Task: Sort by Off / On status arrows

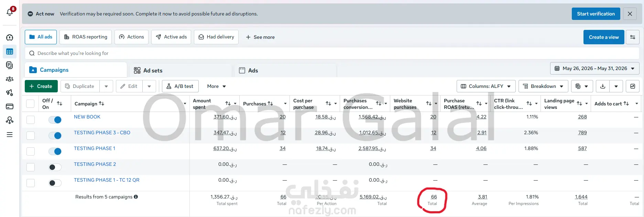Action: point(59,104)
